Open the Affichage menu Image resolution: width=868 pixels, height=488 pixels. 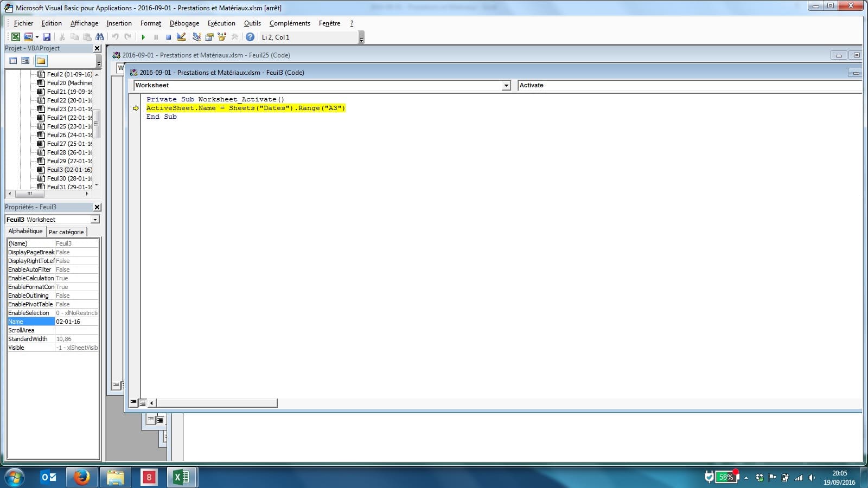[84, 23]
